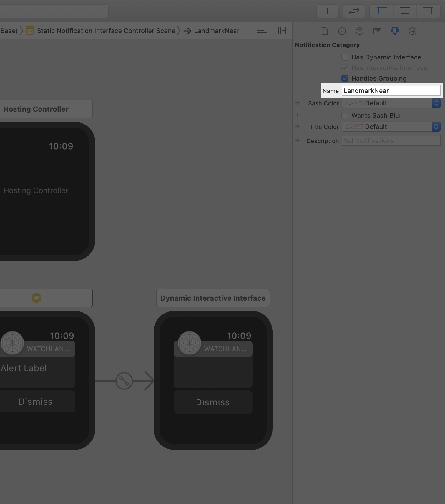The height and width of the screenshot is (504, 445).
Task: Switch to the Identity inspector
Action: [377, 31]
